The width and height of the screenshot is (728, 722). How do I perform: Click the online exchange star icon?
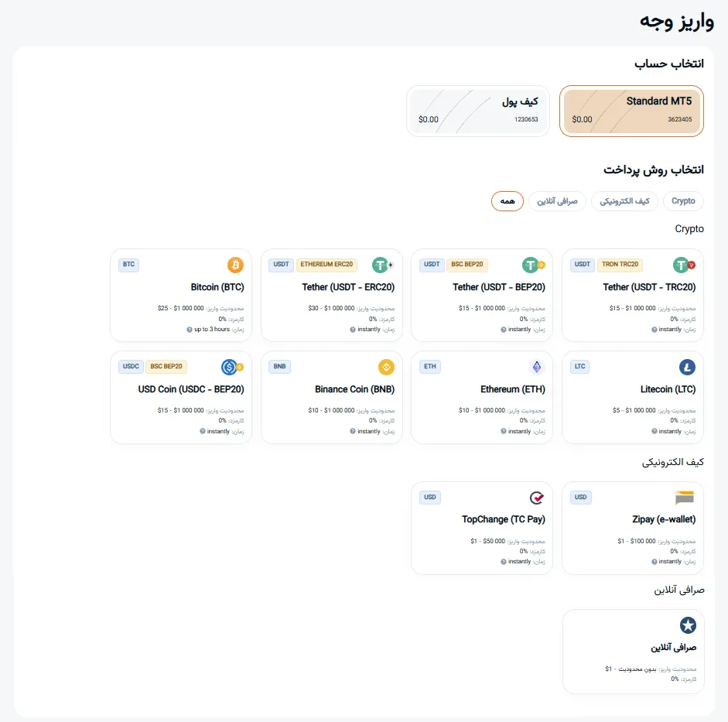coord(687,625)
